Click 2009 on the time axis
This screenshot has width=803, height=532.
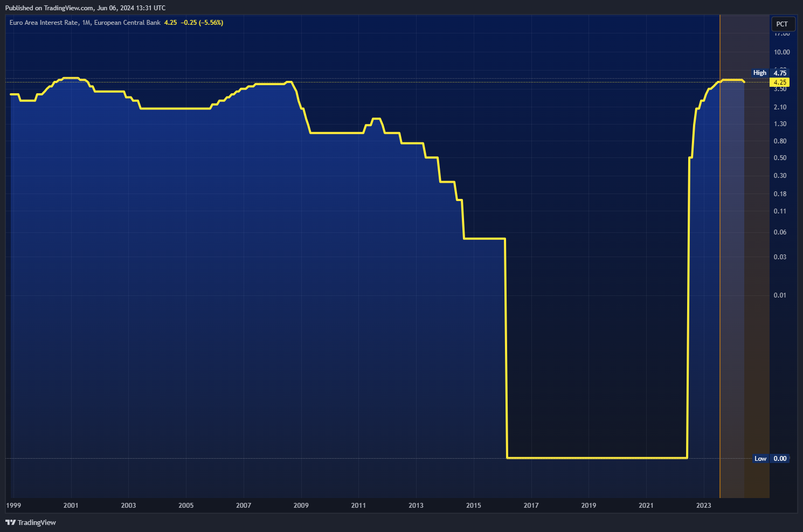(x=301, y=506)
